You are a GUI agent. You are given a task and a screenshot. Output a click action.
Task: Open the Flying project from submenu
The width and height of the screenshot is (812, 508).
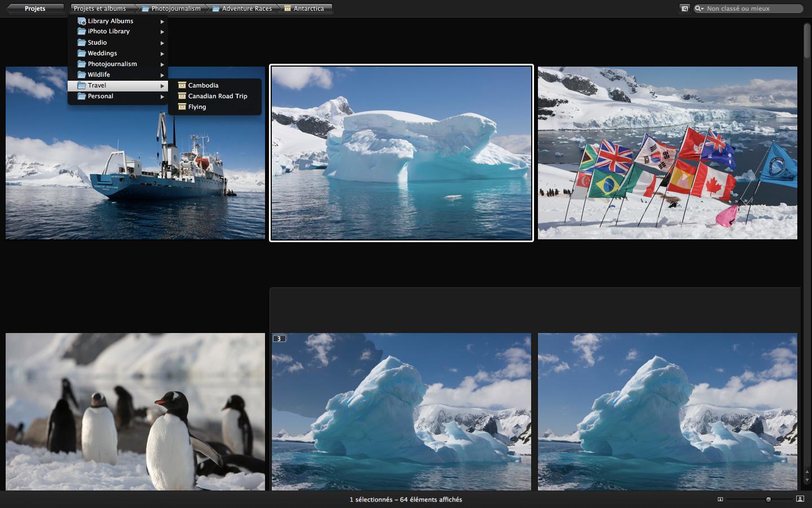click(x=197, y=107)
